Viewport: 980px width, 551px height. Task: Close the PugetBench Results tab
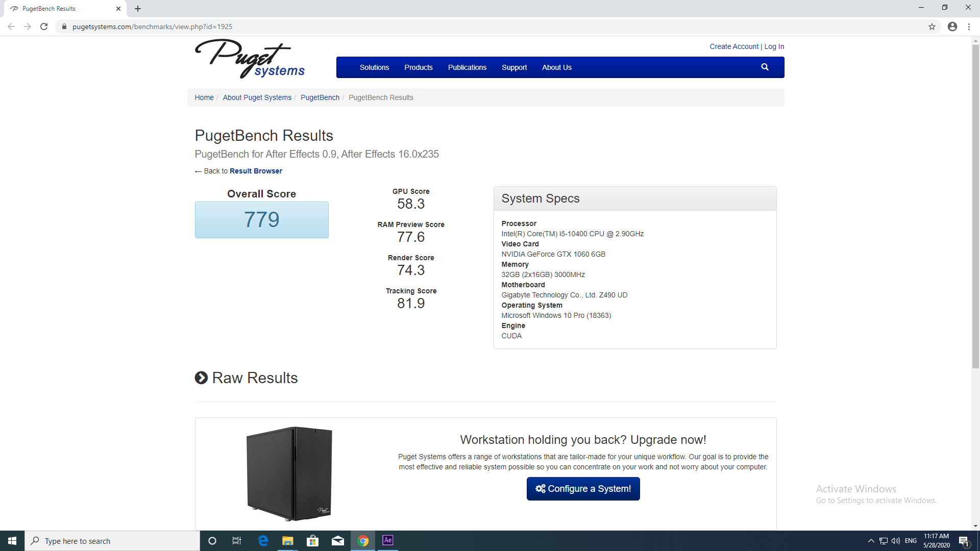118,9
